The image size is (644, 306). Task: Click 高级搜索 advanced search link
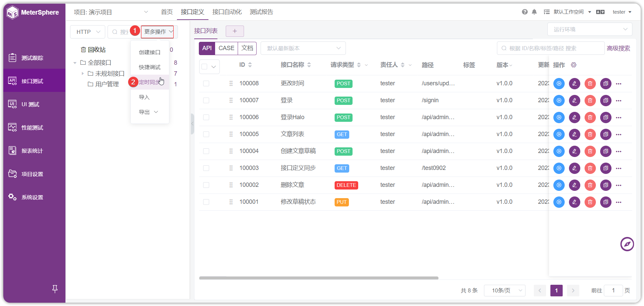(618, 48)
